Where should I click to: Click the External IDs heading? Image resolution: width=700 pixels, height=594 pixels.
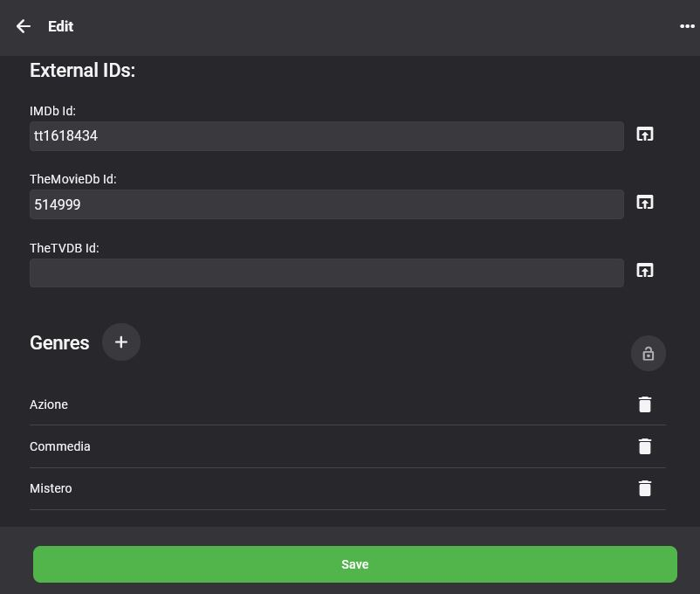point(82,71)
